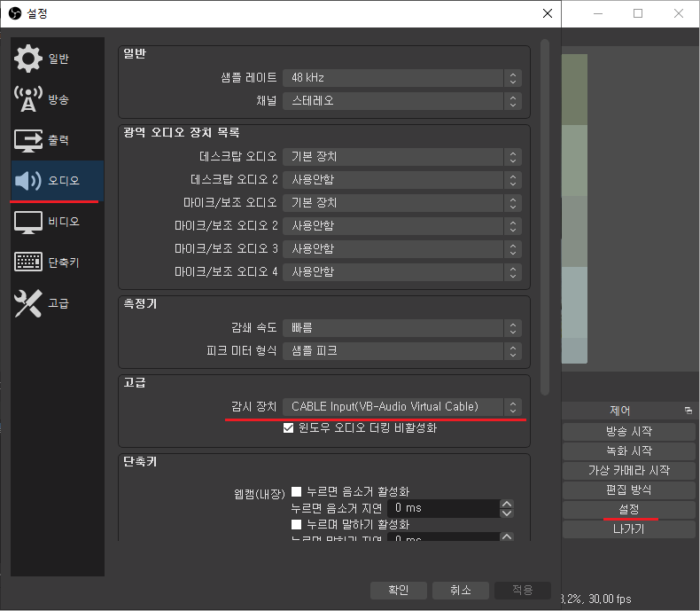Click the main window's preview canvas

[574, 208]
